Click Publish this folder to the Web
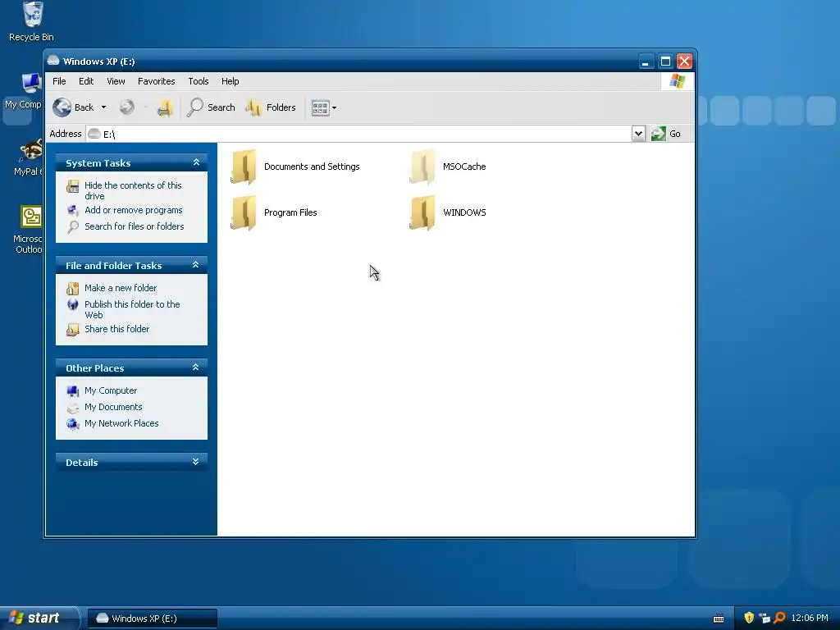The image size is (840, 630). (132, 309)
